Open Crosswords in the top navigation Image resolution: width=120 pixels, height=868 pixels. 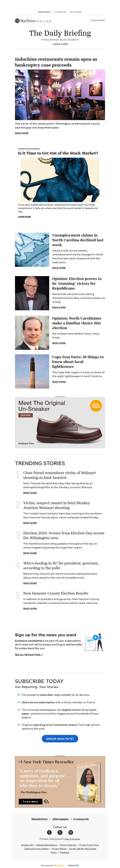pos(60,12)
